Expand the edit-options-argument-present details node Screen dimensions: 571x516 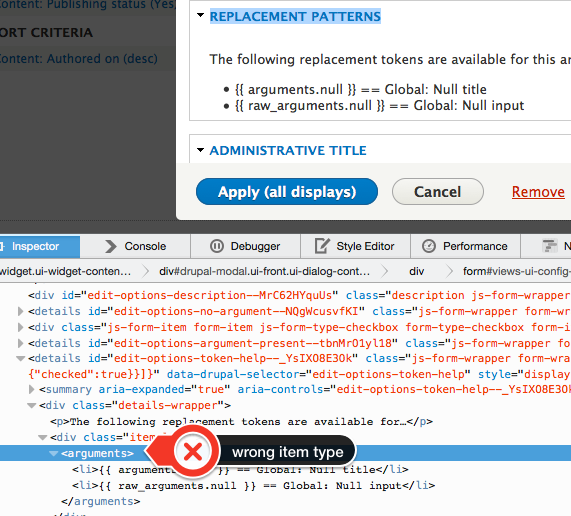[21, 343]
